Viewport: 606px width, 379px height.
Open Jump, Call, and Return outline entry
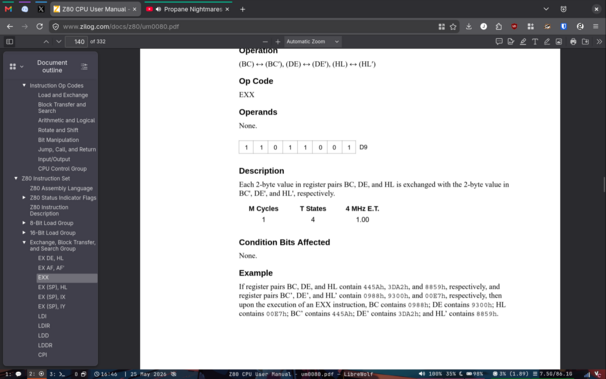[67, 150]
